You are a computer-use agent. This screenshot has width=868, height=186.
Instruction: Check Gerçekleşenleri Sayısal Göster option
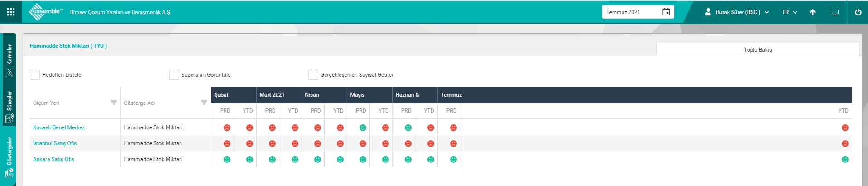tap(313, 75)
